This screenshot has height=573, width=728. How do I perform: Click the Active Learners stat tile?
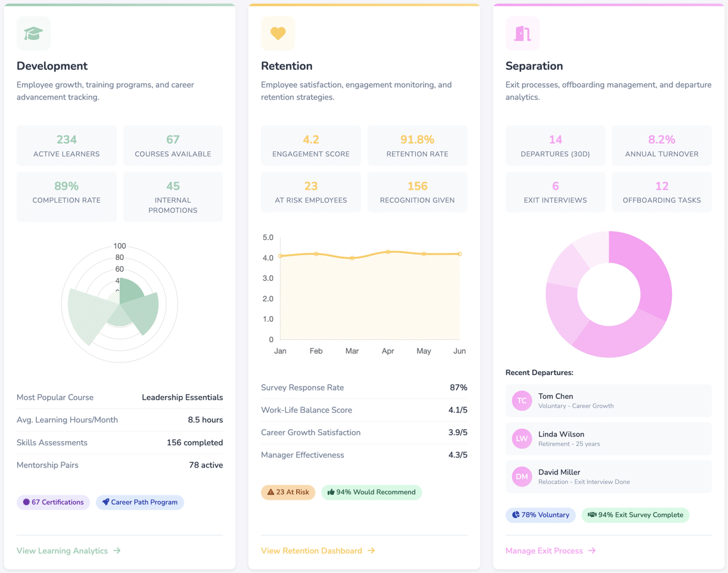[66, 145]
